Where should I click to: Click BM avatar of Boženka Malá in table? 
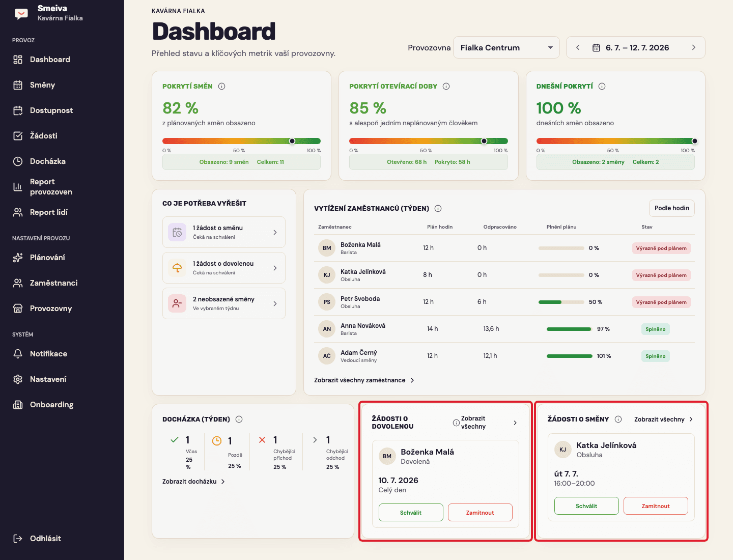pyautogui.click(x=327, y=248)
